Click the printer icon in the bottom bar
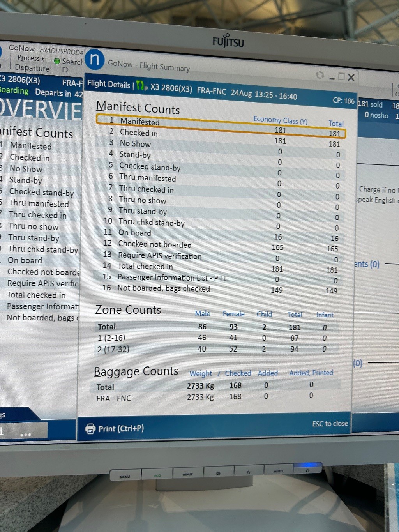This screenshot has width=399, height=532. pos(90,428)
